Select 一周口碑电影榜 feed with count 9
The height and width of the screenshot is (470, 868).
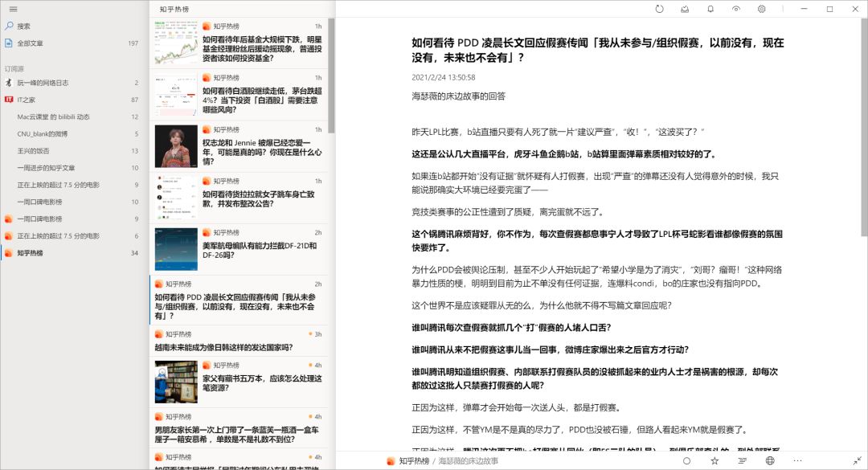[x=74, y=219]
